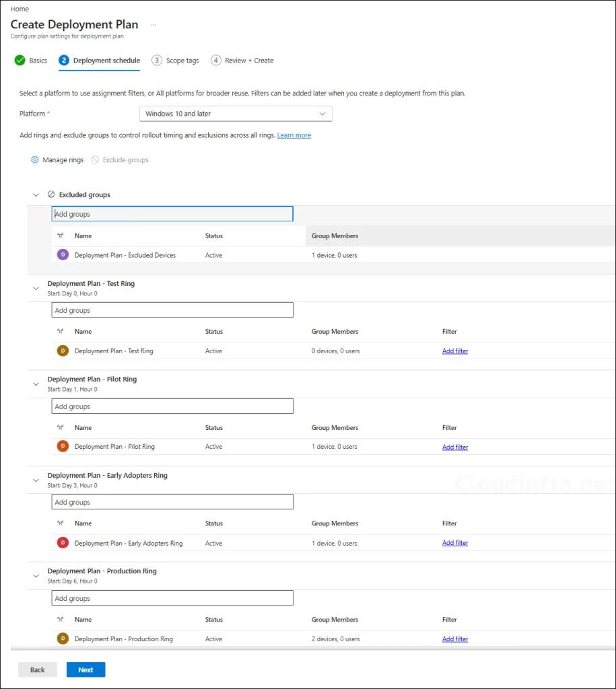The image size is (616, 689).
Task: Click the group-type icon in Excluded groups table header
Action: click(60, 236)
